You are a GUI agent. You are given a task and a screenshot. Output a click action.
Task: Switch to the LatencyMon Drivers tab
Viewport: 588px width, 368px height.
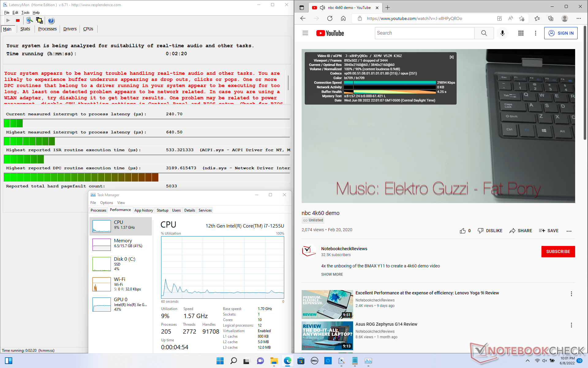click(70, 29)
